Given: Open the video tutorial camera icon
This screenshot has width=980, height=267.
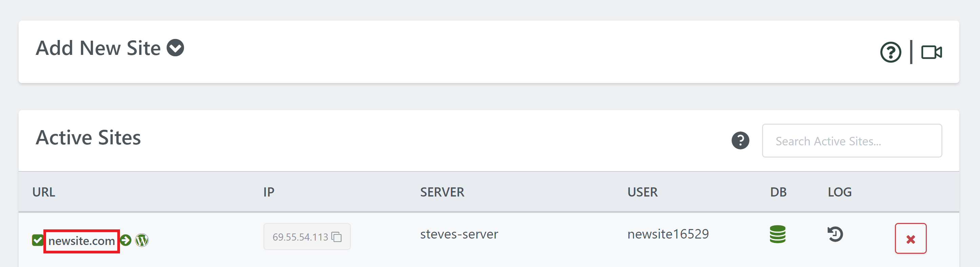Looking at the screenshot, I should pos(931,52).
